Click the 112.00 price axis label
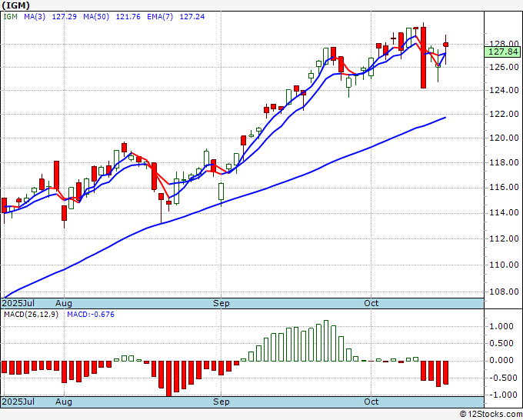The image size is (523, 420). pos(504,238)
